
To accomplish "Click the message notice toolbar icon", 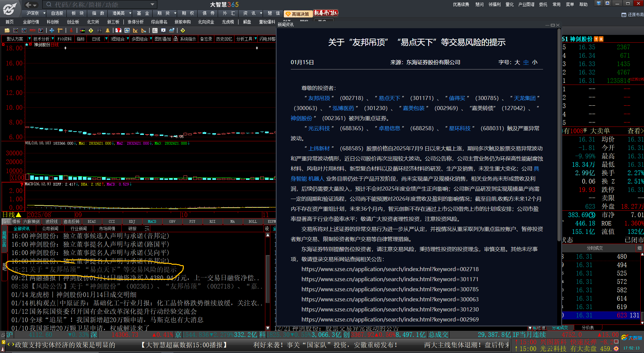I will pos(163,31).
